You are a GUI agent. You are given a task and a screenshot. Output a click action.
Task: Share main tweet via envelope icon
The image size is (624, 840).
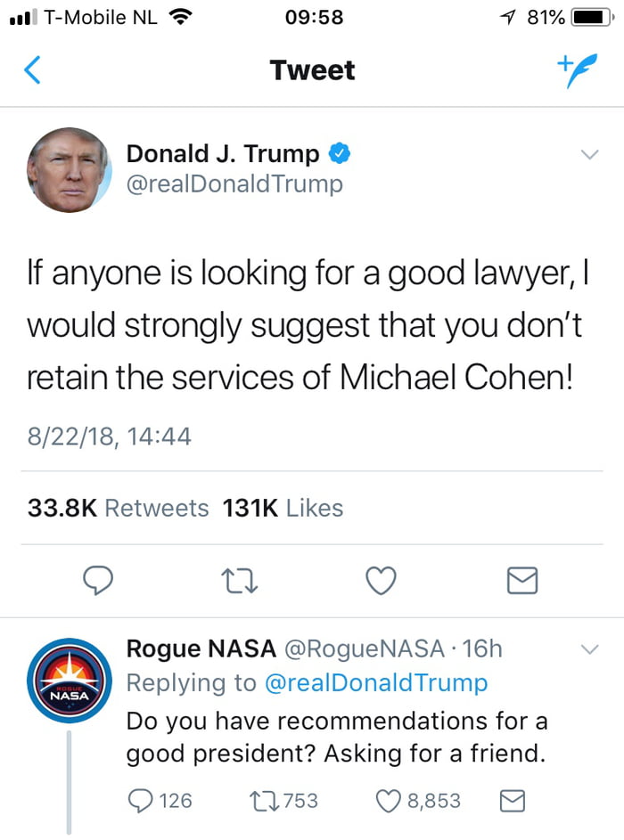pos(521,582)
